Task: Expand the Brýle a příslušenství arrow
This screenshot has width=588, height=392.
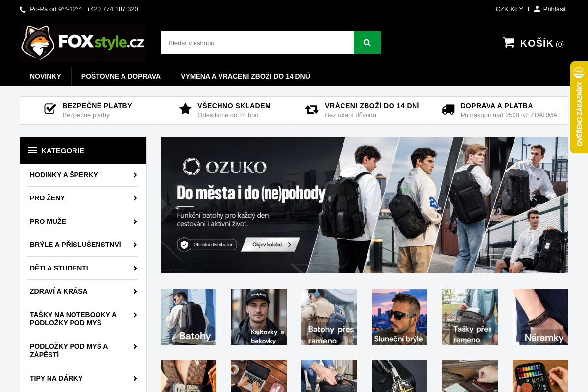Action: 135,245
